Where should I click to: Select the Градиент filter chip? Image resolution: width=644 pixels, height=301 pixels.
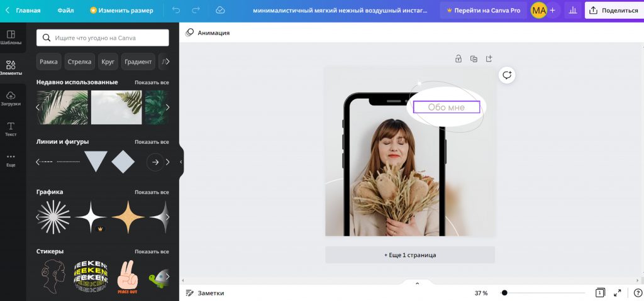pos(138,62)
